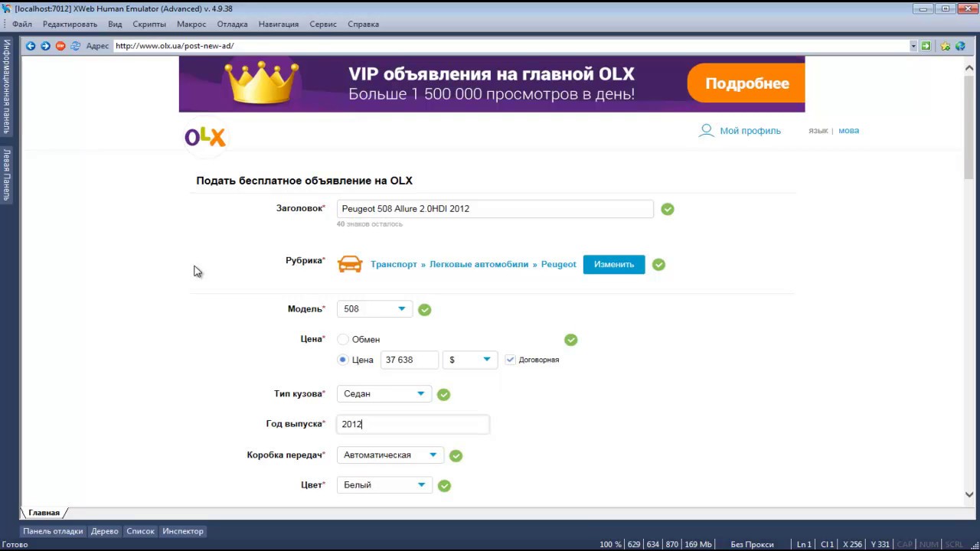Open the Навигация menu

(279, 24)
